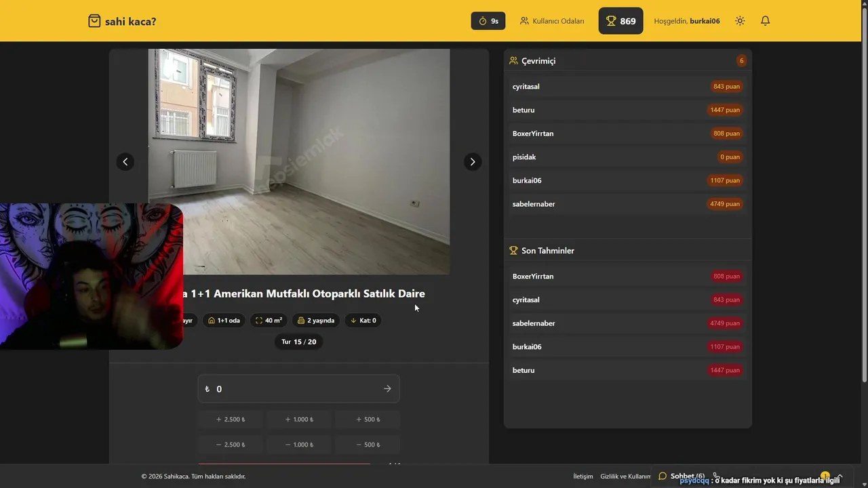This screenshot has width=868, height=488.
Task: Expand chat with the up chevron
Action: click(840, 476)
